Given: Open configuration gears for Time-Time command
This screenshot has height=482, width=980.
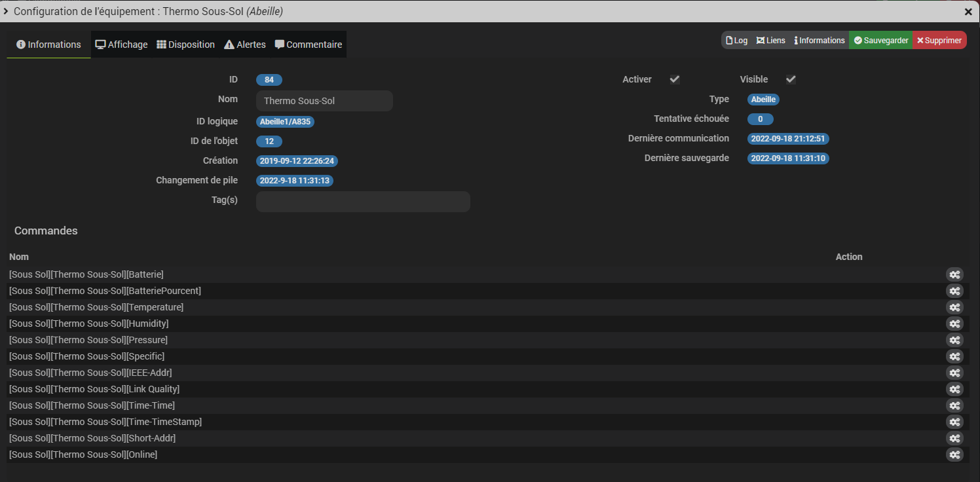Looking at the screenshot, I should (x=954, y=405).
